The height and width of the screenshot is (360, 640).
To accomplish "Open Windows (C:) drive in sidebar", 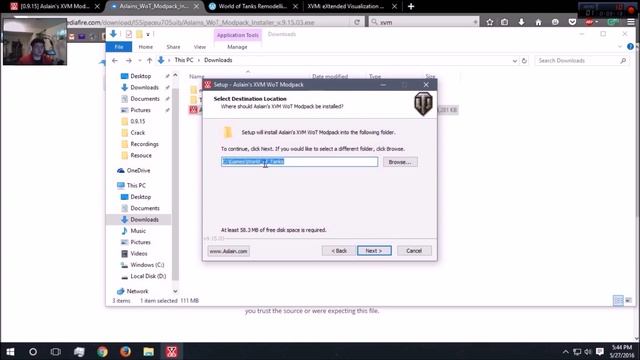I will pos(147,265).
